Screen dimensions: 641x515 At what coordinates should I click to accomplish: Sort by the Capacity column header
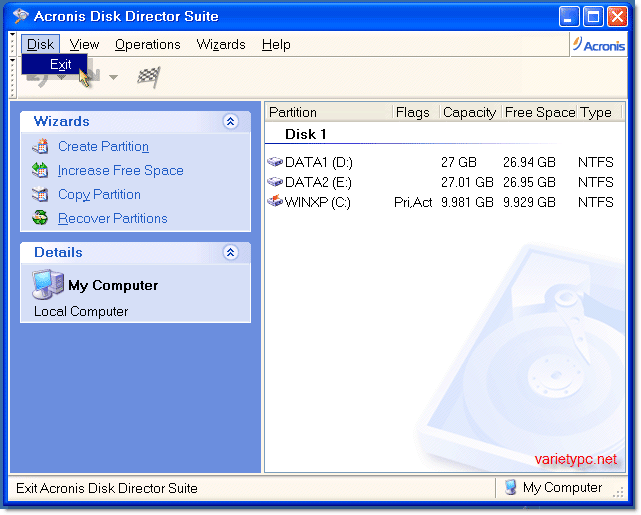point(470,112)
